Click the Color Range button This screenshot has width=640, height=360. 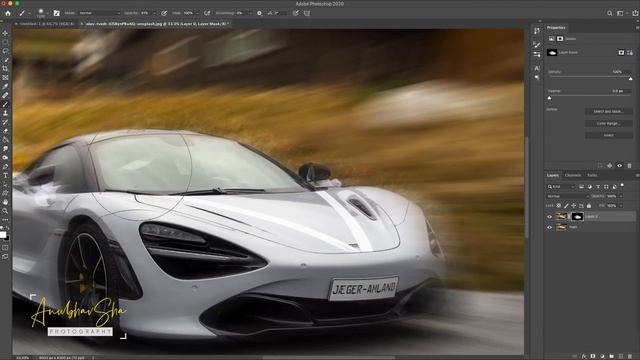(608, 123)
